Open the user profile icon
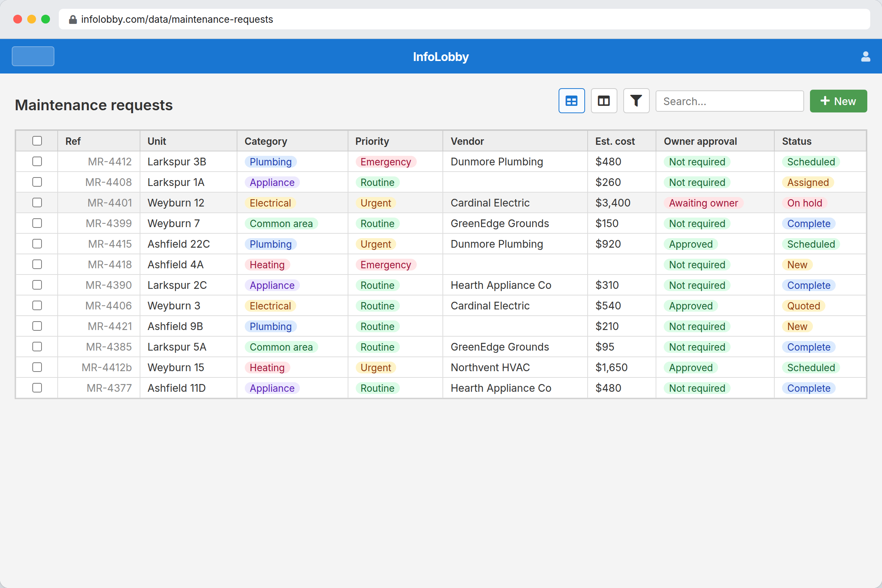 point(865,57)
